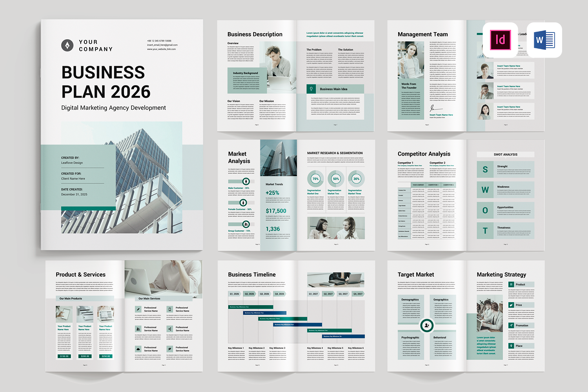This screenshot has width=588, height=392.
Task: Select the Q4, 2027 timeline tab
Action: pos(358,294)
